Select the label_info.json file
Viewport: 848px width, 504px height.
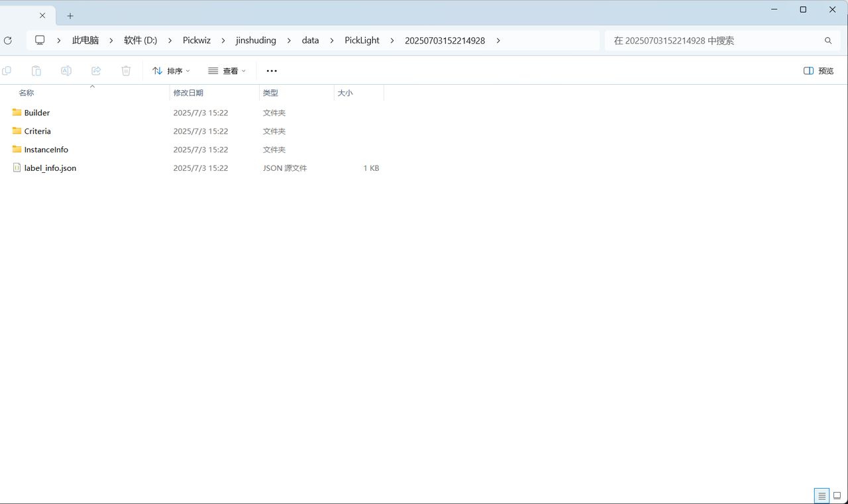tap(50, 168)
